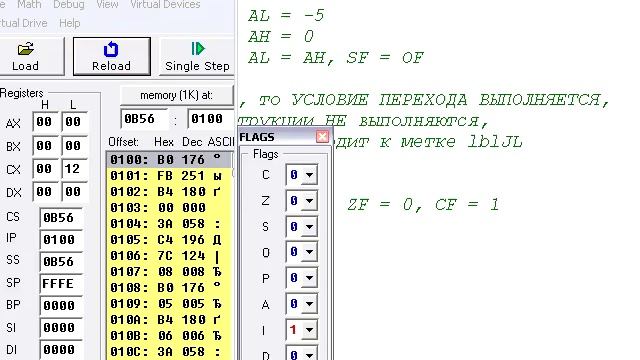Screen dimensions: 640x360
Task: Click the IP register field
Action: tap(61, 240)
